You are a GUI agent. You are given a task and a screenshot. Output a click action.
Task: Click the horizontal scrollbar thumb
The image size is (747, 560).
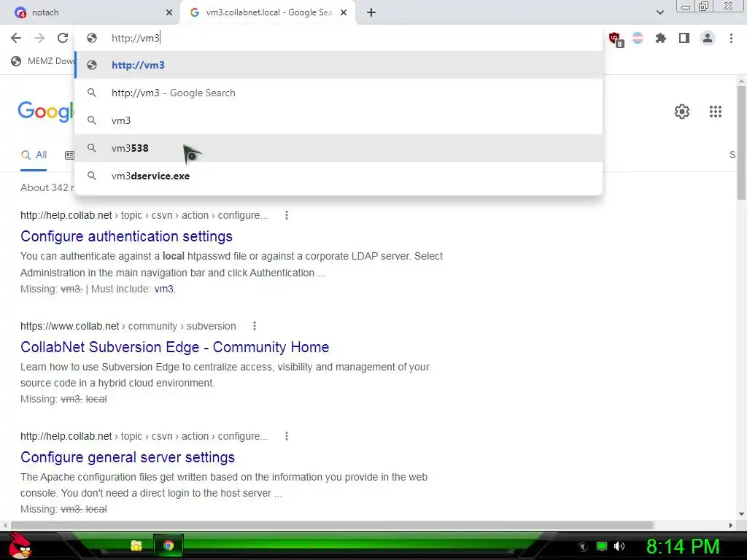(332, 525)
